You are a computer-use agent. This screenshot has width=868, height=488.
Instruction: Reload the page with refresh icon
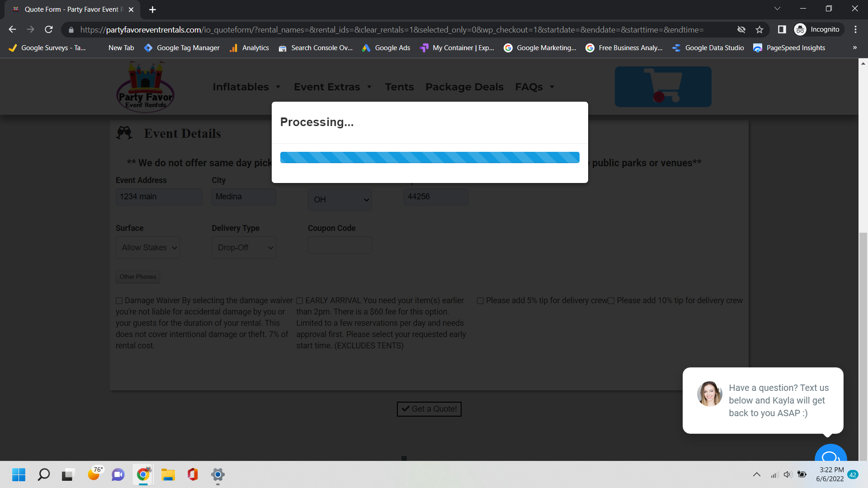pyautogui.click(x=49, y=29)
